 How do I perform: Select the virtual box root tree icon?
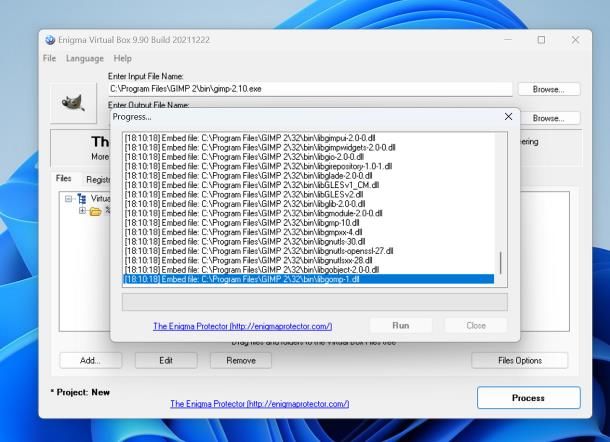pyautogui.click(x=82, y=198)
